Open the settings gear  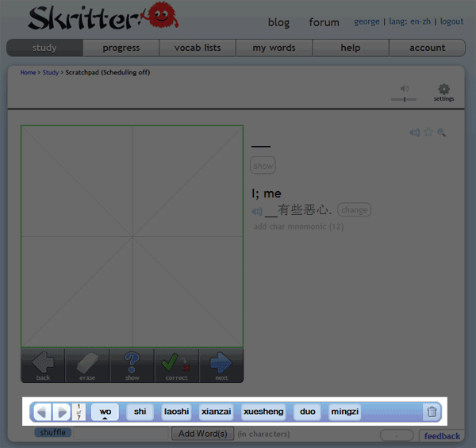(x=443, y=90)
